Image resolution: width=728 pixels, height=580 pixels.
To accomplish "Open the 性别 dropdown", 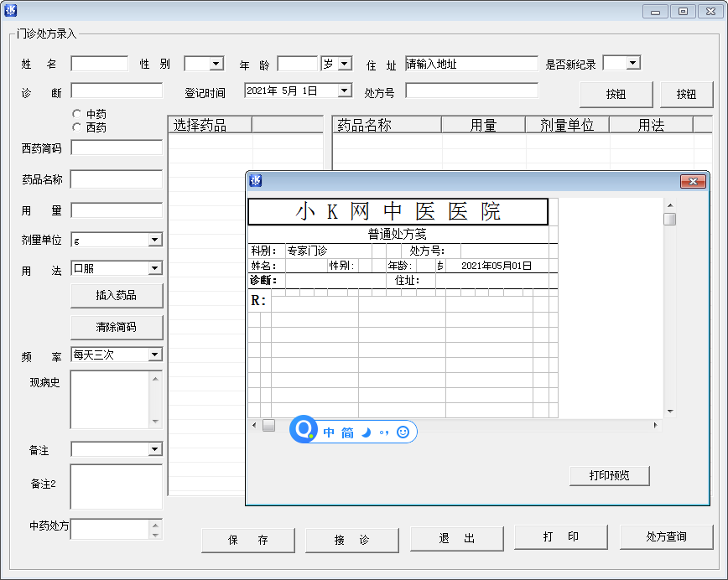I will (x=216, y=64).
